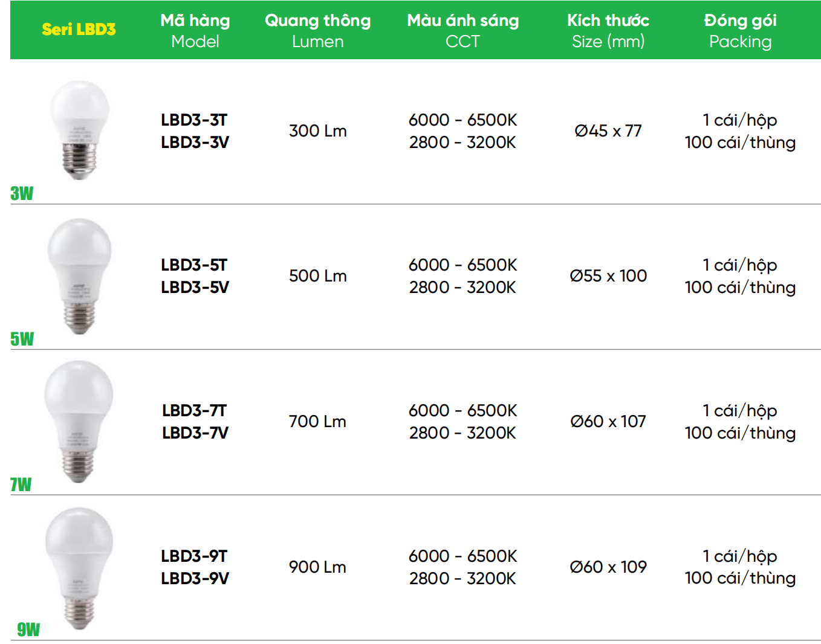Click the Ø60 x 109 size value

(x=608, y=567)
